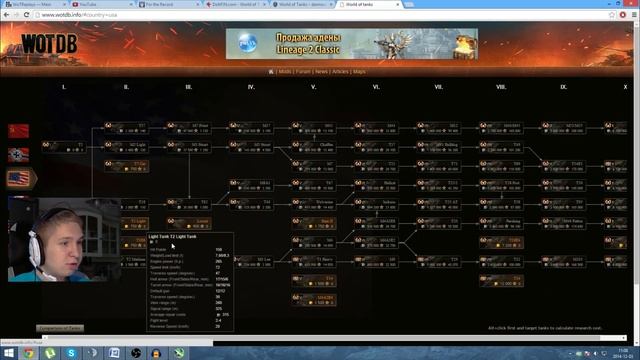Select the T57 tank node
The width and height of the screenshot is (640, 360).
[127, 128]
